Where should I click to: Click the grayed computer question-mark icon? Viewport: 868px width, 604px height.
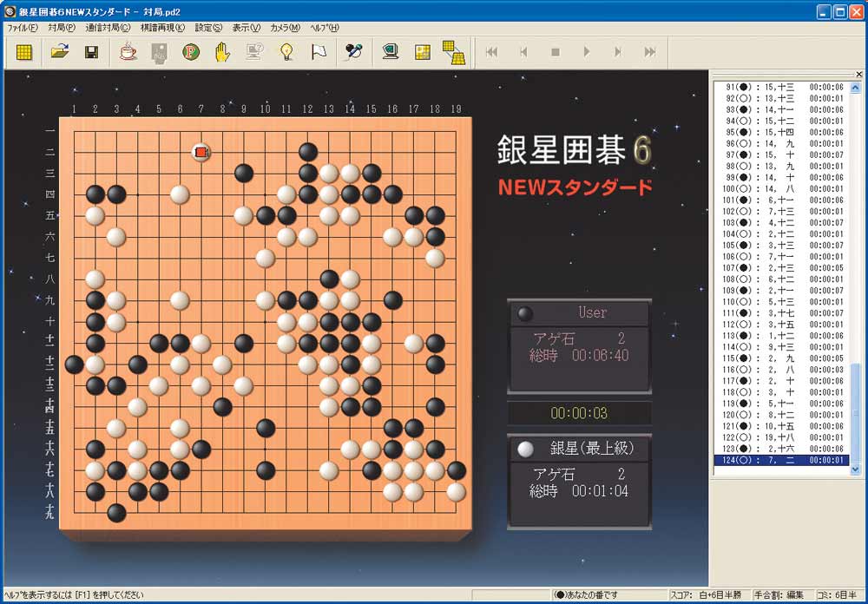click(254, 52)
